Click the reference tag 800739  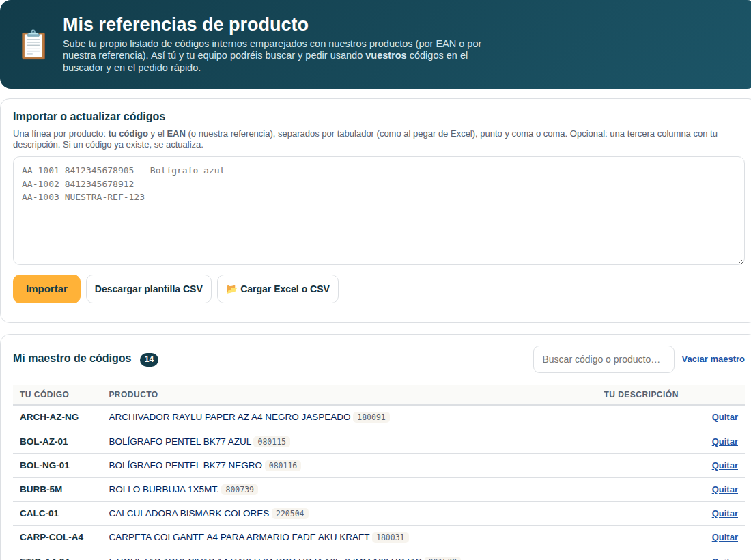click(x=240, y=490)
